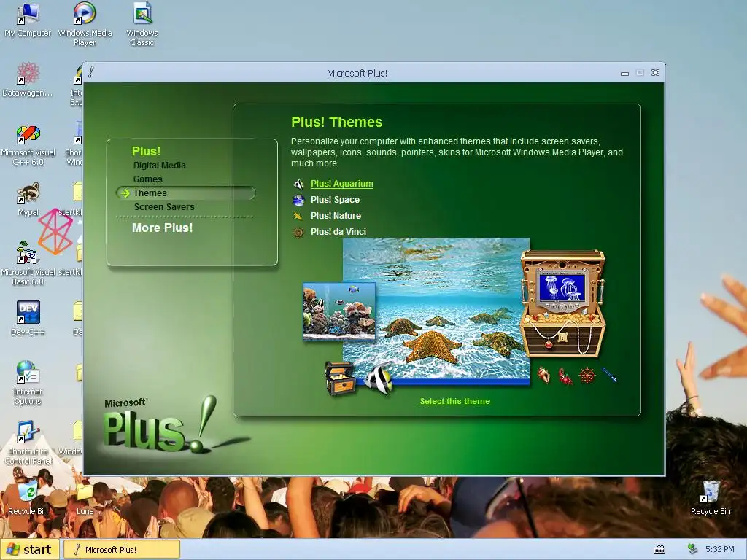Click Microsoft Plus! taskbar button
The width and height of the screenshot is (747, 560).
122,550
